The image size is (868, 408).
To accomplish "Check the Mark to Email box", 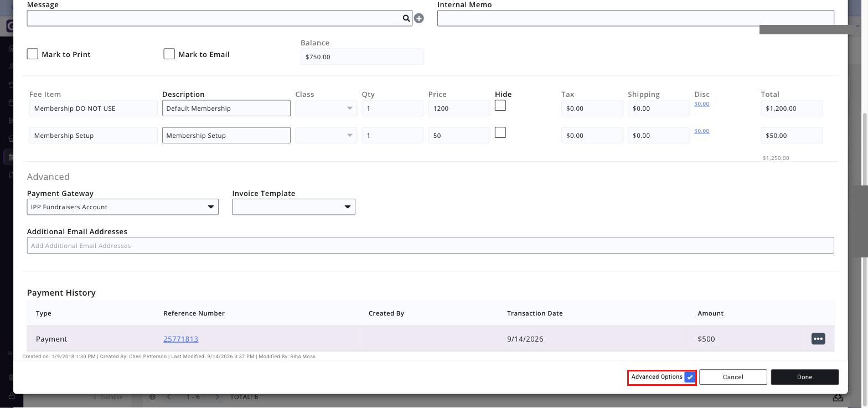I will (169, 54).
